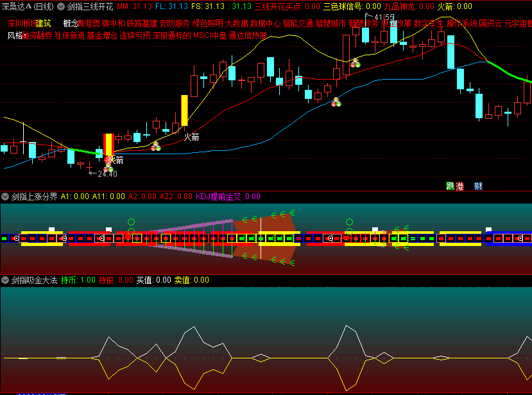The image size is (532, 395).
Task: Open the 连续亏损 style tag
Action: [x=135, y=35]
